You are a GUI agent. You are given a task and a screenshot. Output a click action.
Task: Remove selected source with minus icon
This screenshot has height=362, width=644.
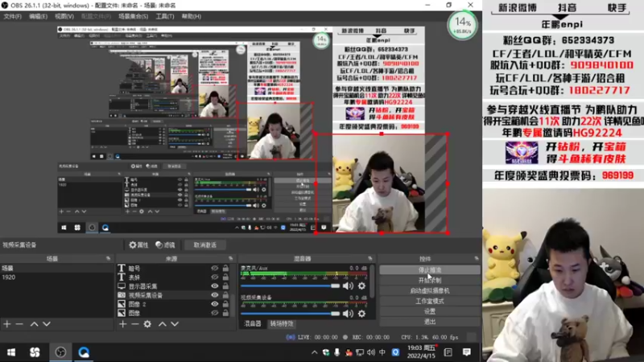pos(135,324)
